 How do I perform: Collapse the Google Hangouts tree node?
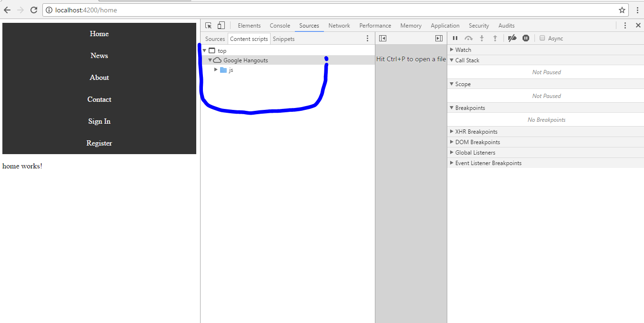coord(210,60)
